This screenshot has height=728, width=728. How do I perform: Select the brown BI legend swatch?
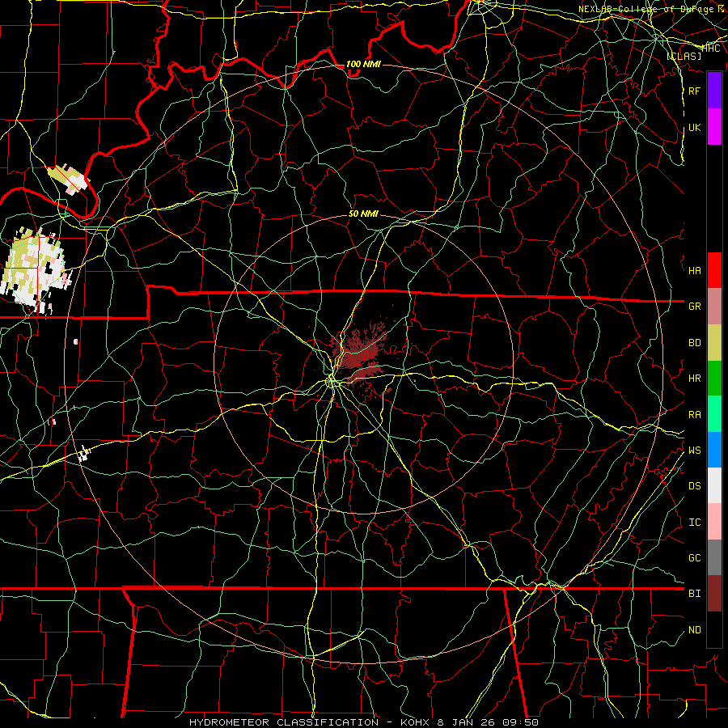[x=714, y=594]
